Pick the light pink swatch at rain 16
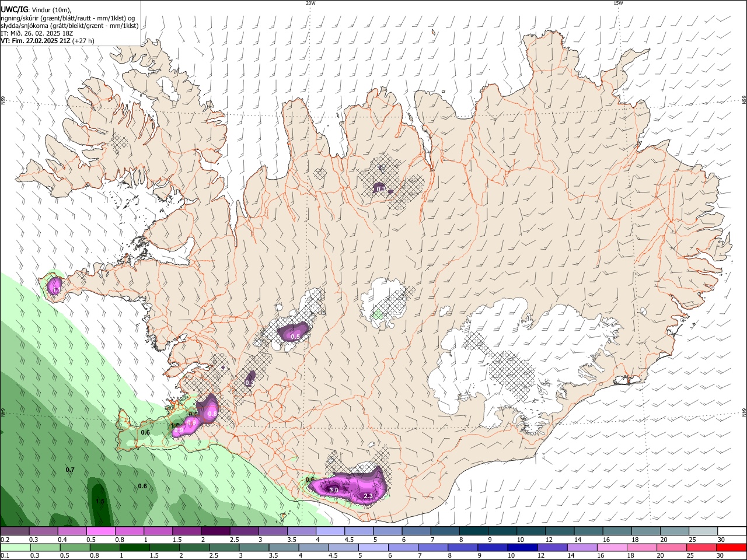The image size is (747, 560). 612,547
